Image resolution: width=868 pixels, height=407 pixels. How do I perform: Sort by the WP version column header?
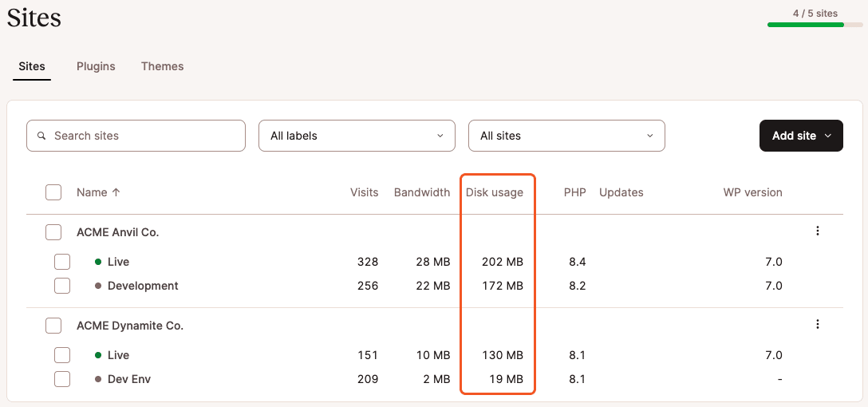(x=753, y=192)
